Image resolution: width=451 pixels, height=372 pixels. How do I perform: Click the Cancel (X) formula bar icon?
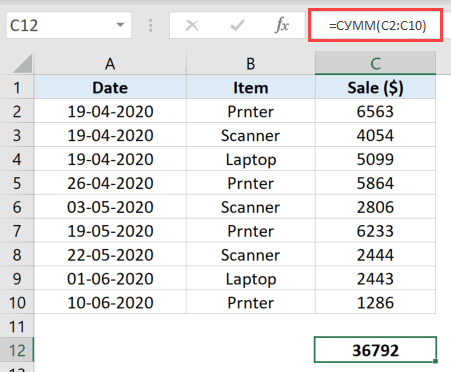(x=192, y=25)
